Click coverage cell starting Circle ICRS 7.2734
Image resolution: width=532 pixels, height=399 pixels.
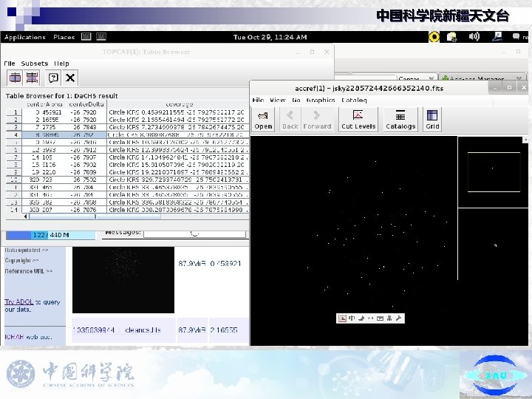click(178, 127)
